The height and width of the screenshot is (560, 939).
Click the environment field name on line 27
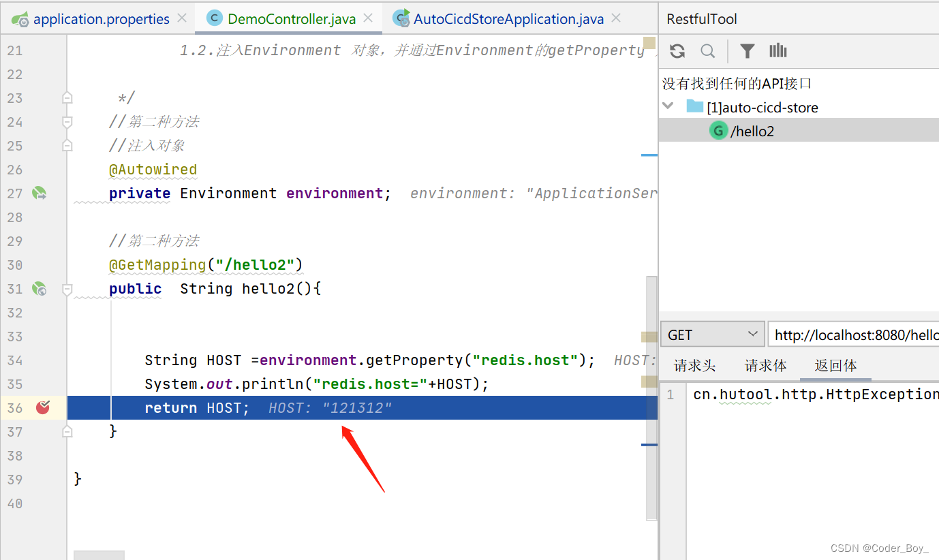[x=335, y=193]
